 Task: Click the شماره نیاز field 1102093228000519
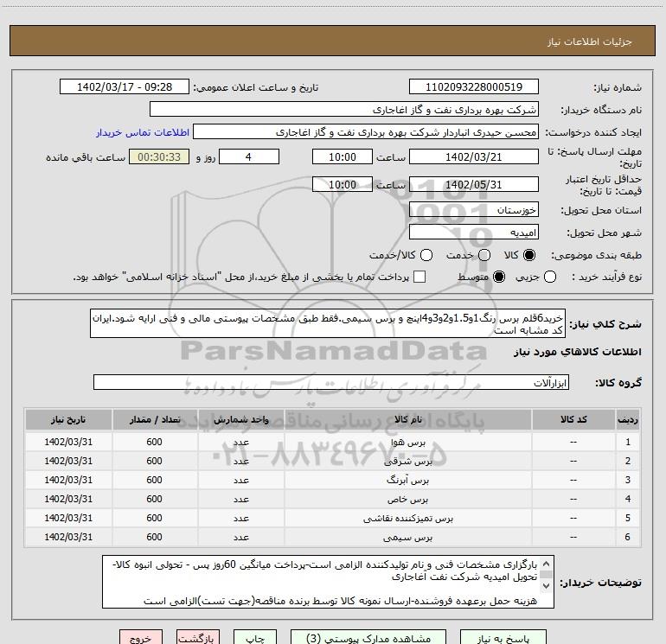tap(474, 87)
